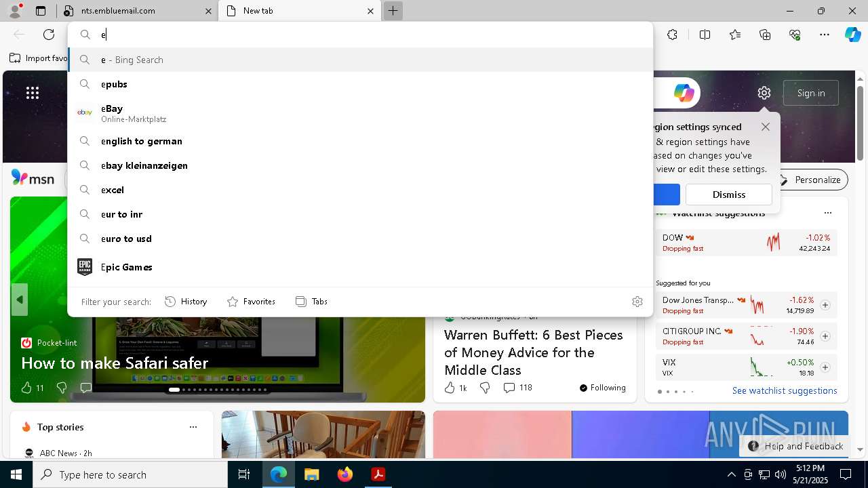Open the tab actions menu icon

point(41,11)
